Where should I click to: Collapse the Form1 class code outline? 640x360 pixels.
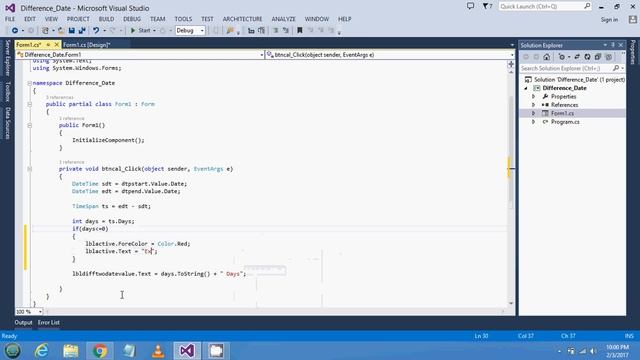(29, 104)
